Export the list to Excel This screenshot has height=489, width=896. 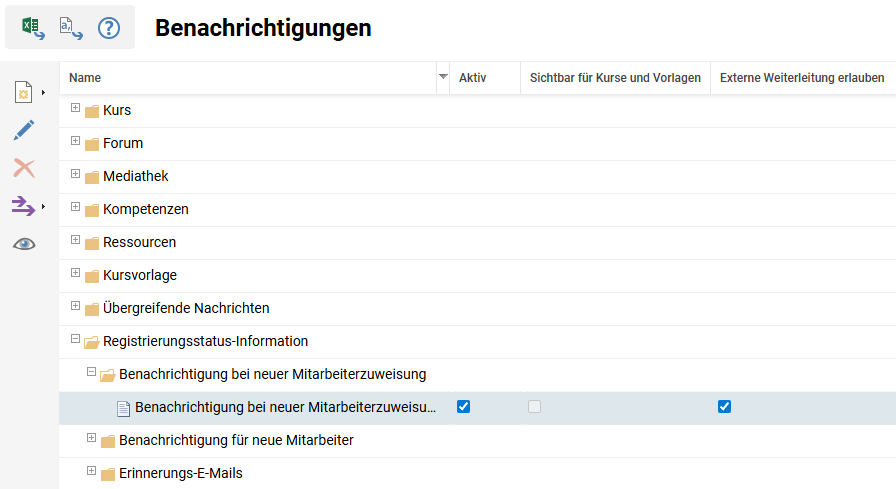pyautogui.click(x=33, y=27)
